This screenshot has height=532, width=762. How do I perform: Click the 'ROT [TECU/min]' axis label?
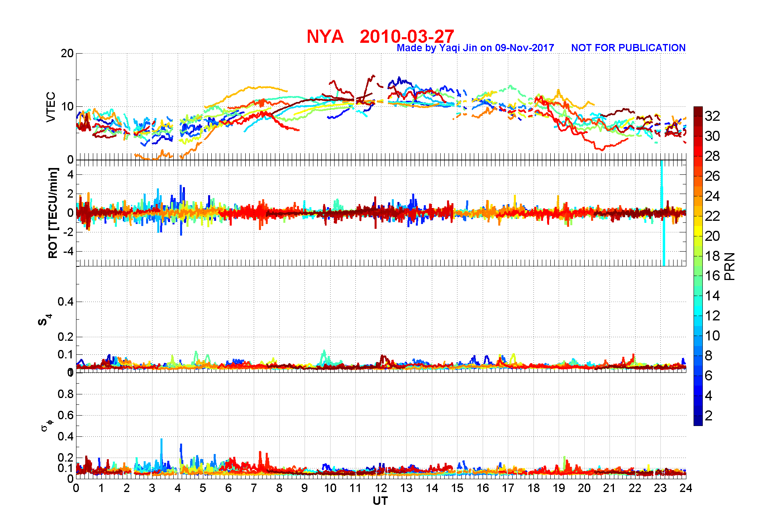[53, 213]
